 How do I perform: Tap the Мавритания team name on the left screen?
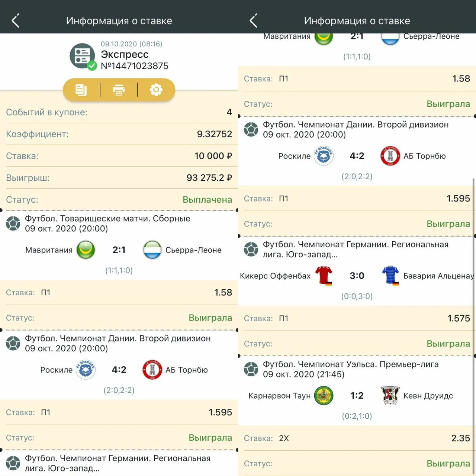49,250
